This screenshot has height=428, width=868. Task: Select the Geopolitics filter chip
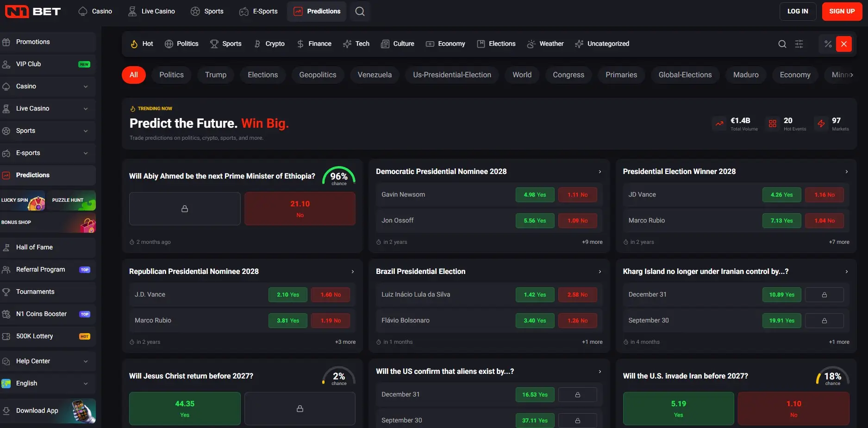pyautogui.click(x=318, y=75)
